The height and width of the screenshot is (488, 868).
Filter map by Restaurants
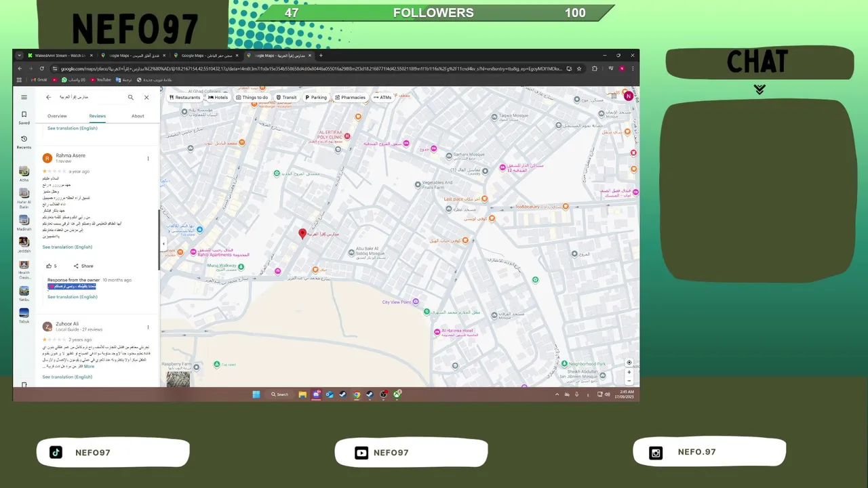[184, 97]
